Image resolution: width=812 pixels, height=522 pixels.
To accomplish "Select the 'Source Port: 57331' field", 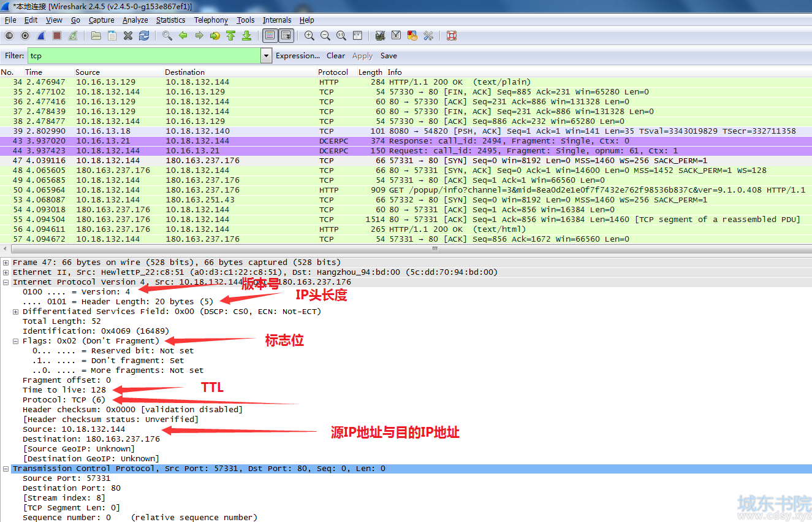I will [x=67, y=478].
